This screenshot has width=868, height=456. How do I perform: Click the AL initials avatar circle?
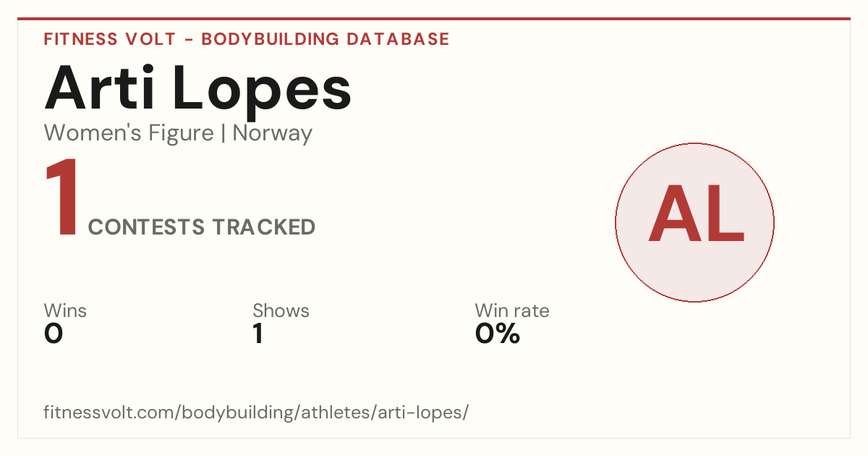pyautogui.click(x=694, y=222)
